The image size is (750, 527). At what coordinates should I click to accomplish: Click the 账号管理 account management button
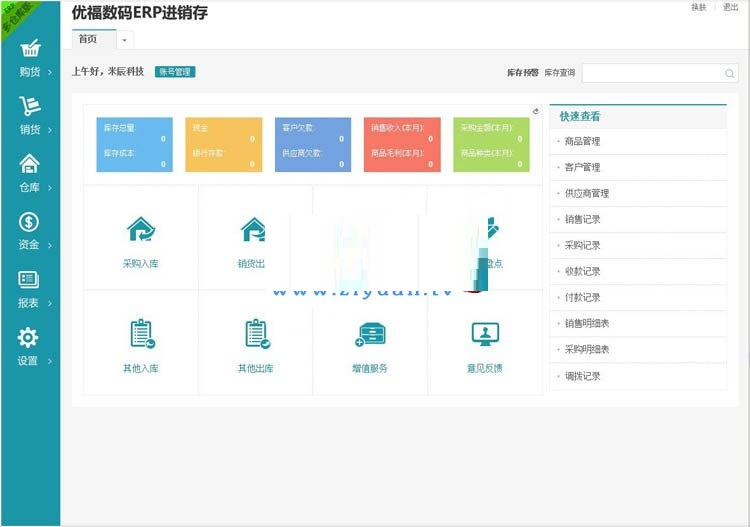[x=175, y=72]
